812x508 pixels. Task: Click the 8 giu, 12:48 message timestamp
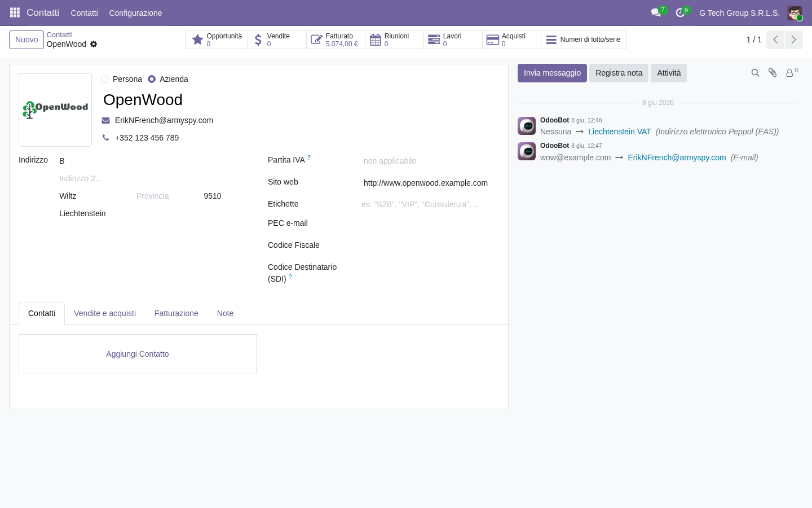coord(586,120)
